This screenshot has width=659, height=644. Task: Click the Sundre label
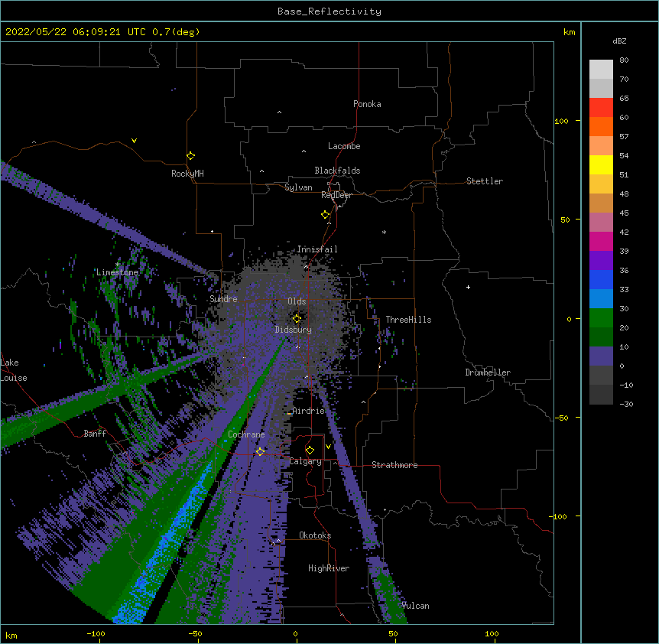point(223,299)
